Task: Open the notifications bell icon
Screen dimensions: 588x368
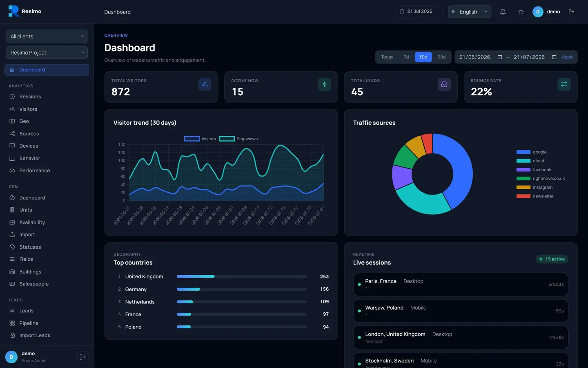Action: [x=503, y=12]
